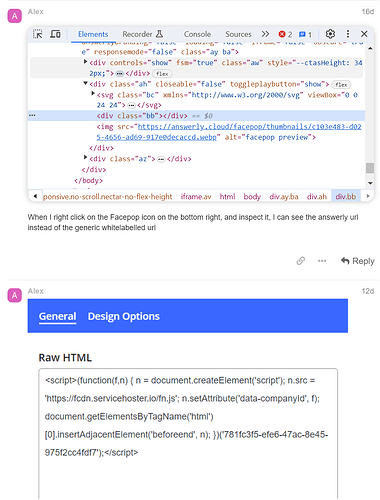380x500 pixels.
Task: Select iframe.av in breadcrumb
Action: [x=196, y=197]
